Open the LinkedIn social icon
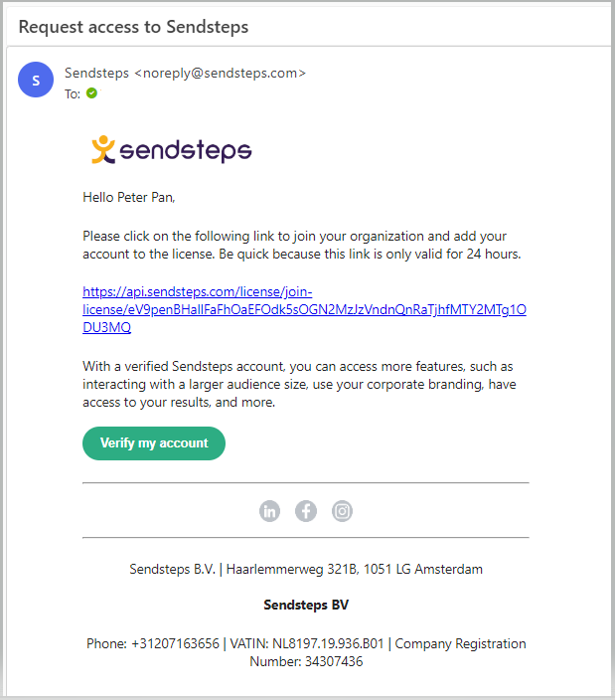This screenshot has height=700, width=615. [270, 511]
